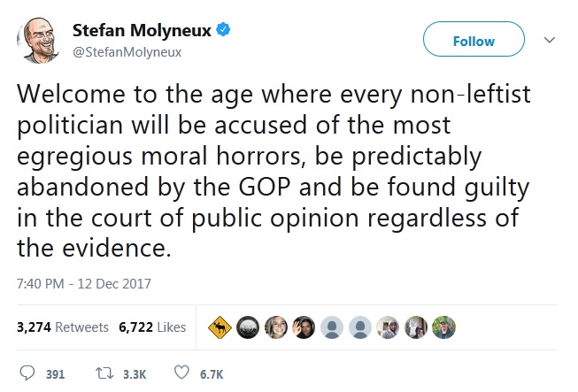The image size is (578, 392).
Task: Click the heart like icon
Action: point(182,373)
